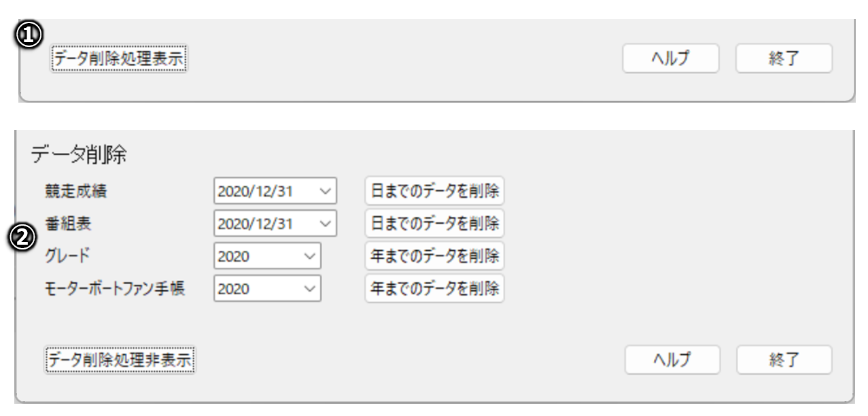Delete モーターボートファン手帳 data up to the selected year
The width and height of the screenshot is (868, 416).
pos(434,288)
